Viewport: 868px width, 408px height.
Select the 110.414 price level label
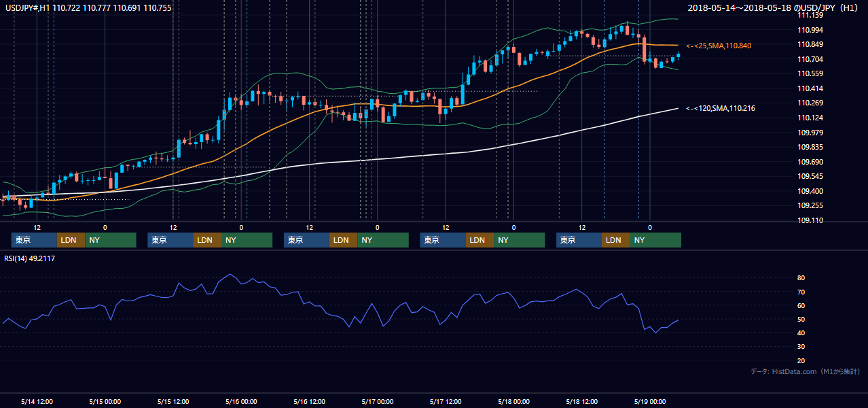810,88
